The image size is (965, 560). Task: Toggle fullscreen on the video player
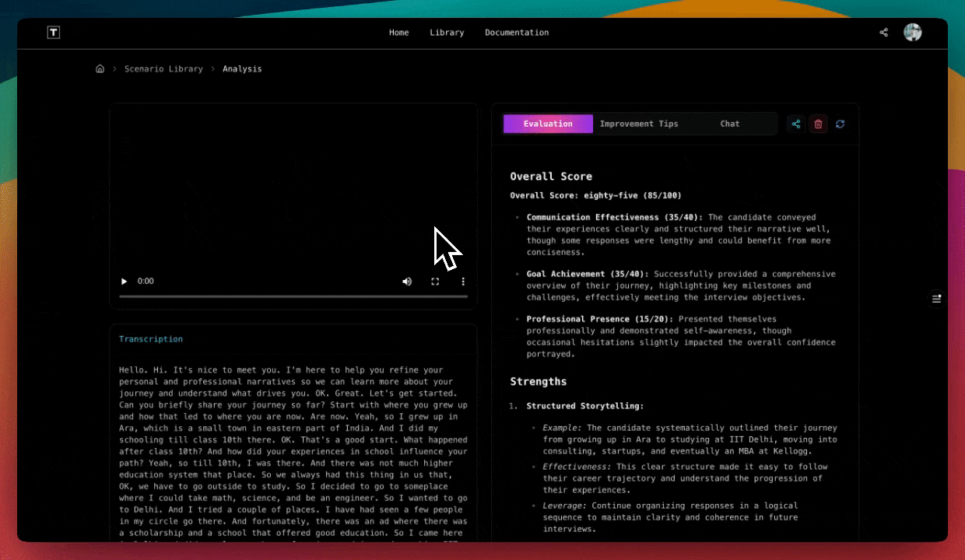[435, 282]
